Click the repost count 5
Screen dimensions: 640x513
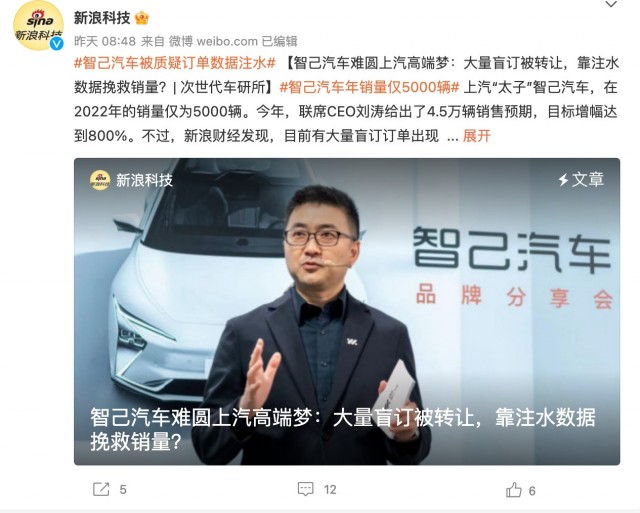click(x=123, y=489)
